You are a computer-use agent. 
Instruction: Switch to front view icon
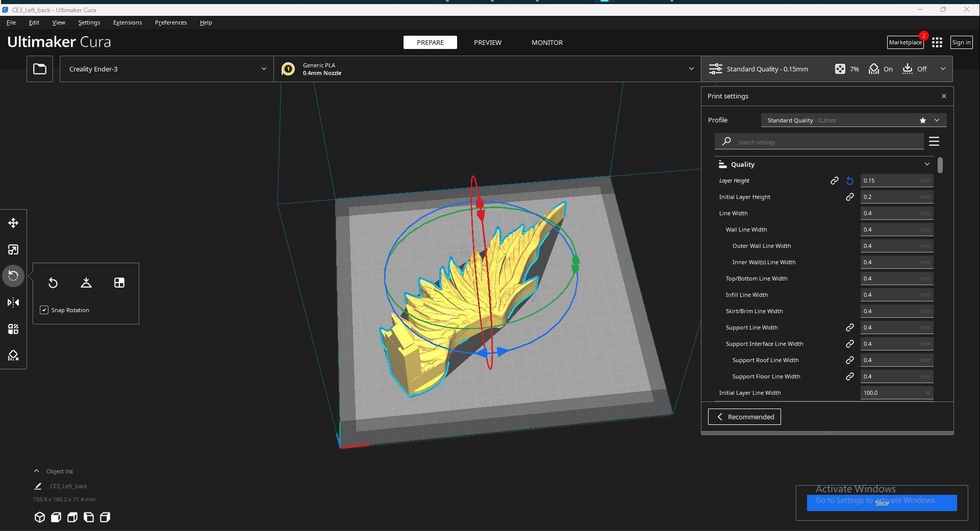click(x=56, y=517)
